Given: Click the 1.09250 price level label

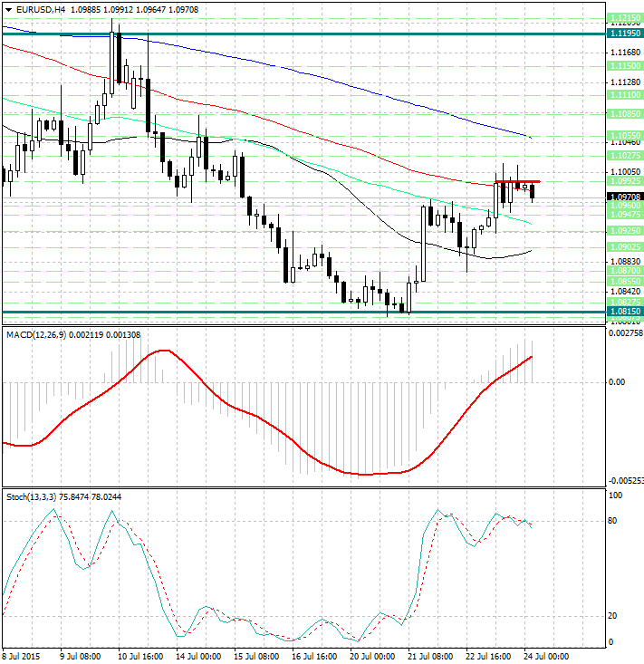Looking at the screenshot, I should (x=625, y=231).
